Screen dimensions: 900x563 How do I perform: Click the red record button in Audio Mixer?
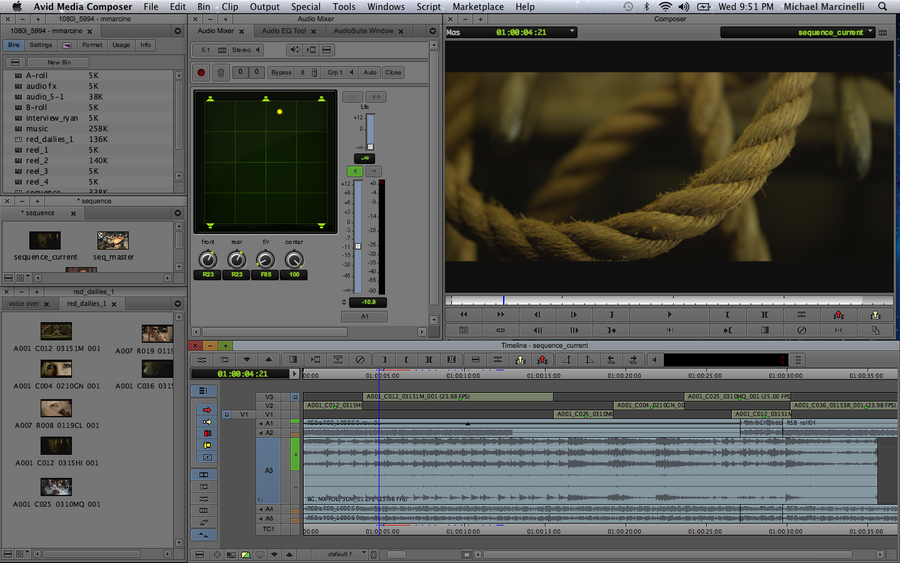click(202, 72)
